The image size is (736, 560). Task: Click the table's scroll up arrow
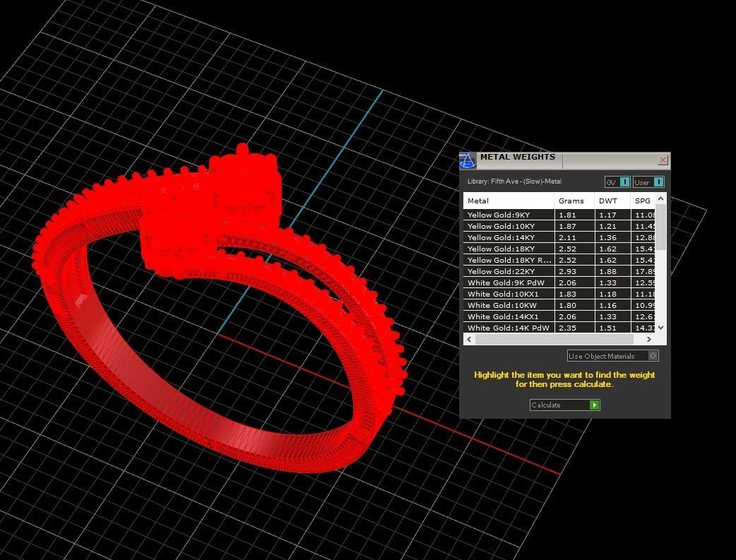click(661, 198)
